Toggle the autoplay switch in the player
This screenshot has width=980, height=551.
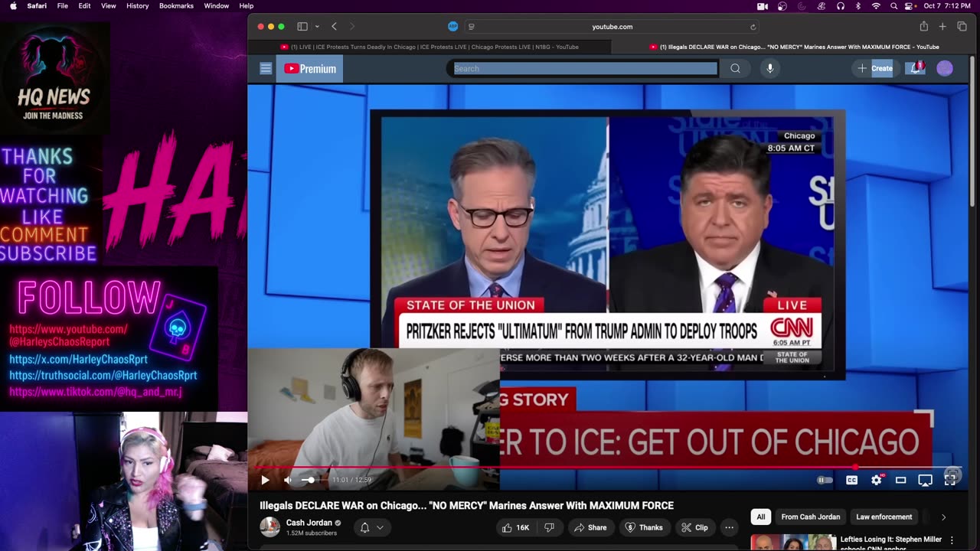click(x=825, y=480)
